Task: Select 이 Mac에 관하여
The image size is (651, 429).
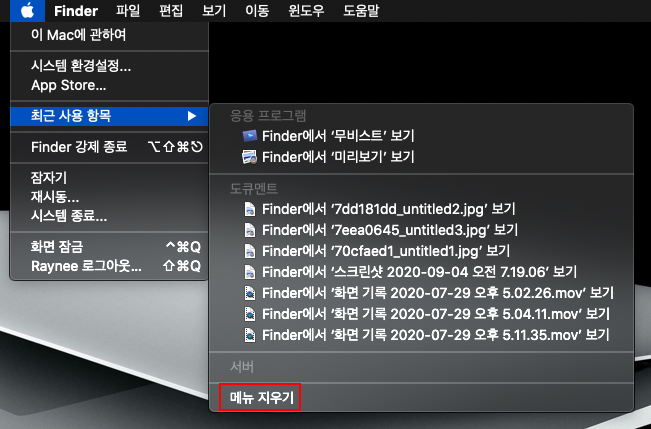Action: 109,35
